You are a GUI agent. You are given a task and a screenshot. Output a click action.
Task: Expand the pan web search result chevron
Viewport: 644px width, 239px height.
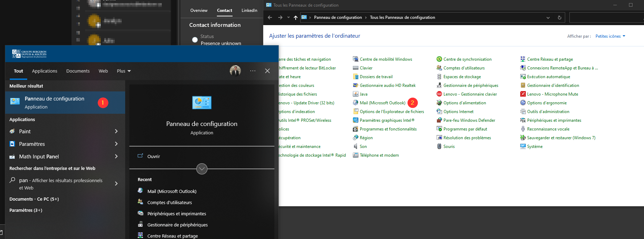(116, 184)
